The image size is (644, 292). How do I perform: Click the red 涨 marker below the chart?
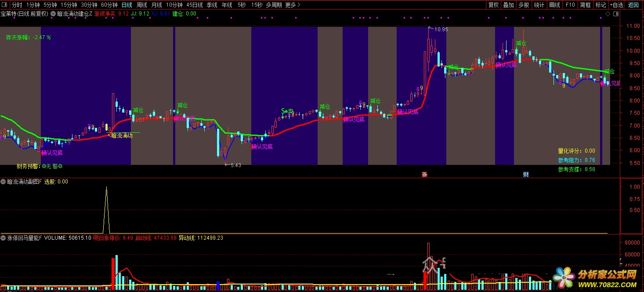point(425,175)
